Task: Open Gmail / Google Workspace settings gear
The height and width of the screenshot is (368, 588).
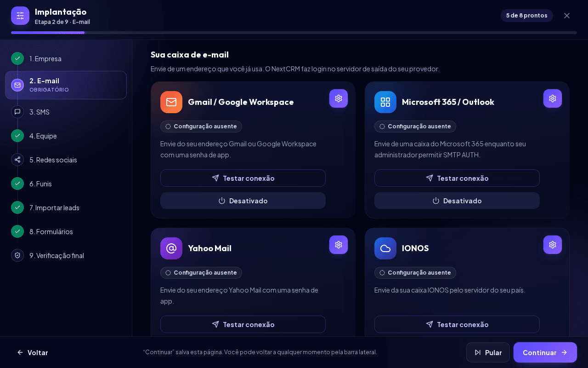Action: tap(339, 98)
